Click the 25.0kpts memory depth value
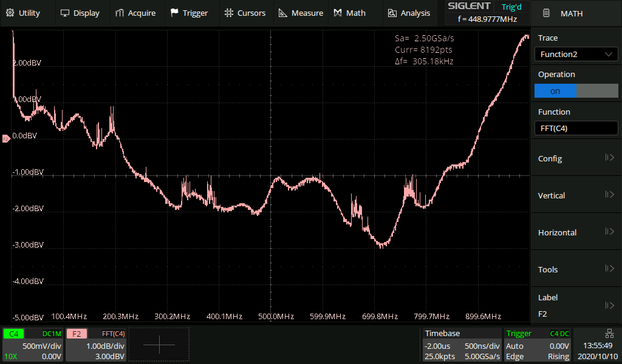This screenshot has width=622, height=364. [x=440, y=357]
